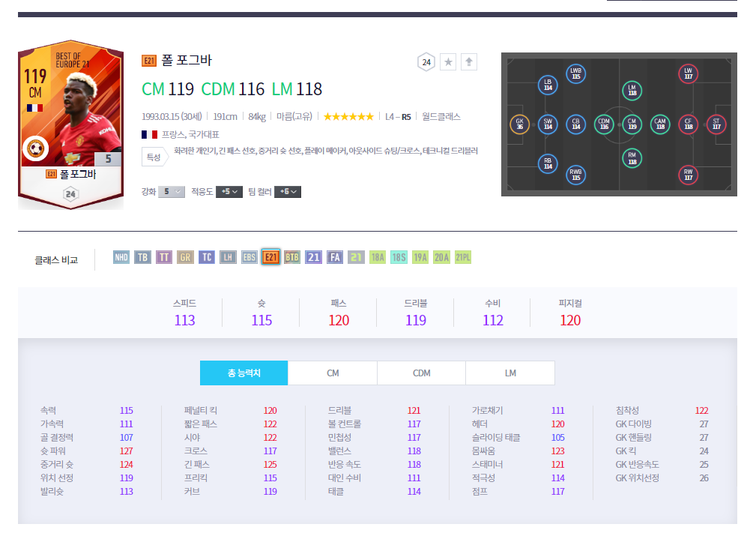Screen dimensions: 756x539
Task: Click the 클래스 비교 label
Action: 56,260
